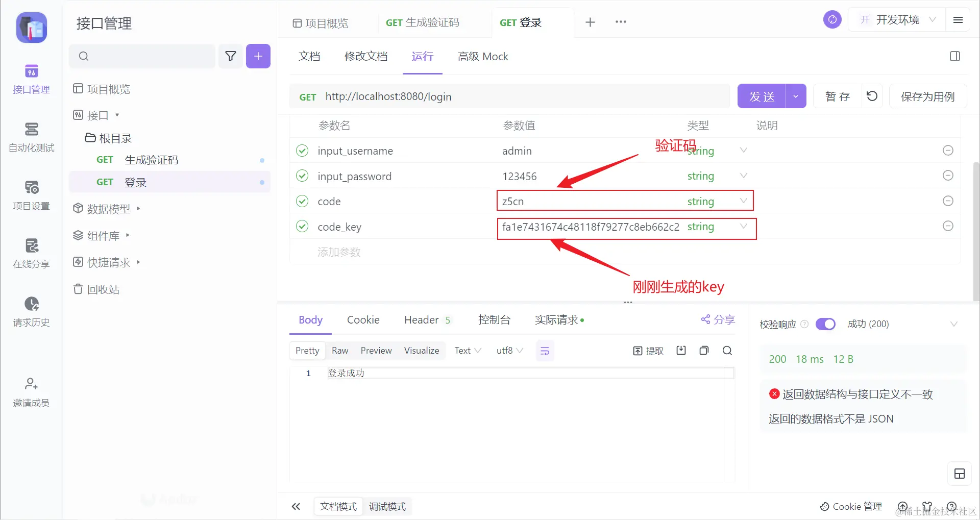Remove the code parameter row
This screenshot has width=980, height=520.
pyautogui.click(x=948, y=201)
